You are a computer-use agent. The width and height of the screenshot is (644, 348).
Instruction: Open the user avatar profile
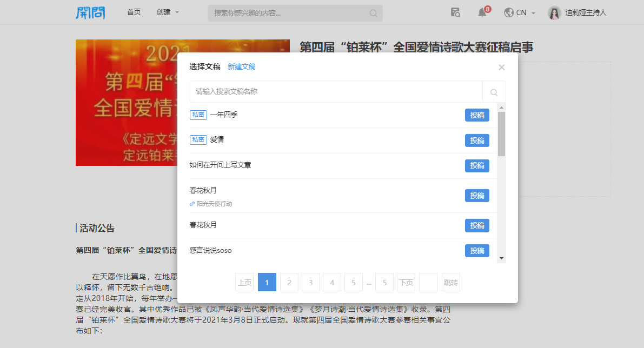tap(554, 13)
